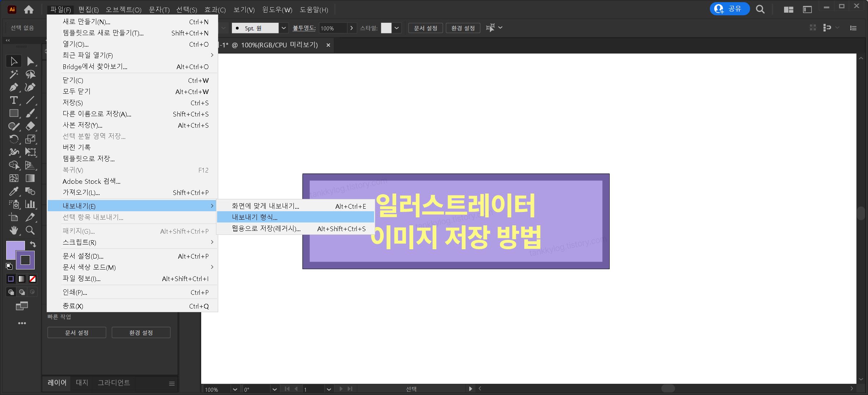
Task: Set paint mode to None
Action: (x=33, y=279)
